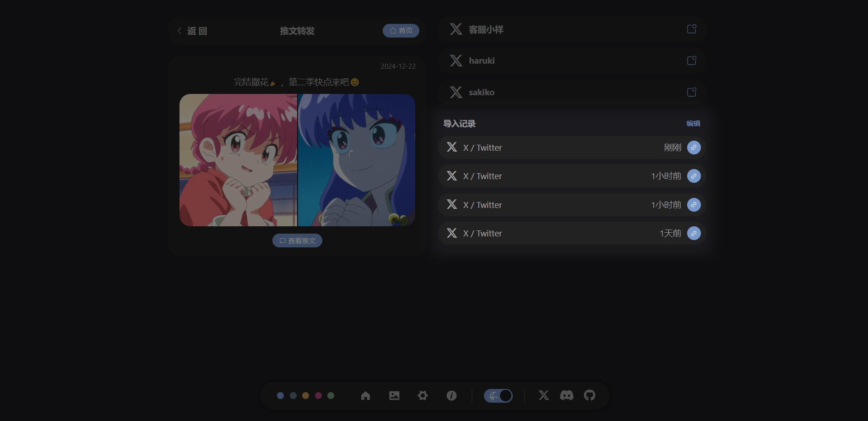Open settings gear in bottom dock
The height and width of the screenshot is (421, 868).
point(423,396)
